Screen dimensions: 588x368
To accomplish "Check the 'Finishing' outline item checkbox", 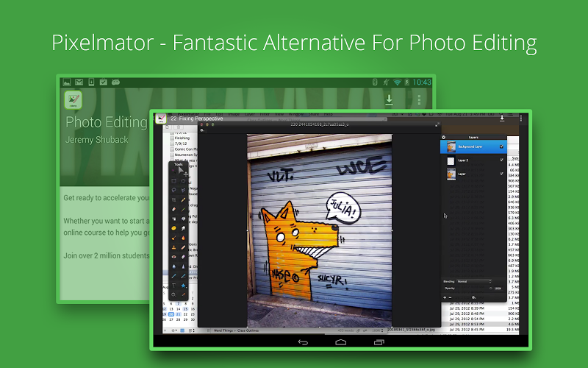I will [x=172, y=138].
